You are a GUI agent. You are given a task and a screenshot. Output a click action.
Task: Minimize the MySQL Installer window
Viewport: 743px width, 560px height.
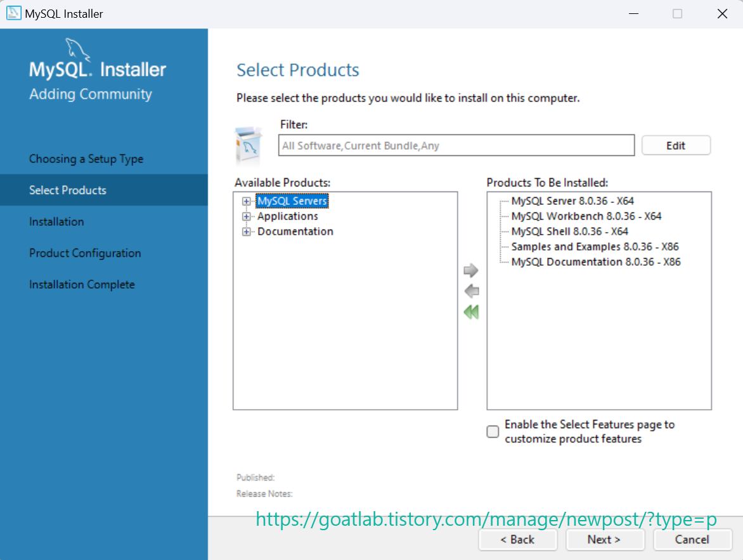click(x=633, y=14)
